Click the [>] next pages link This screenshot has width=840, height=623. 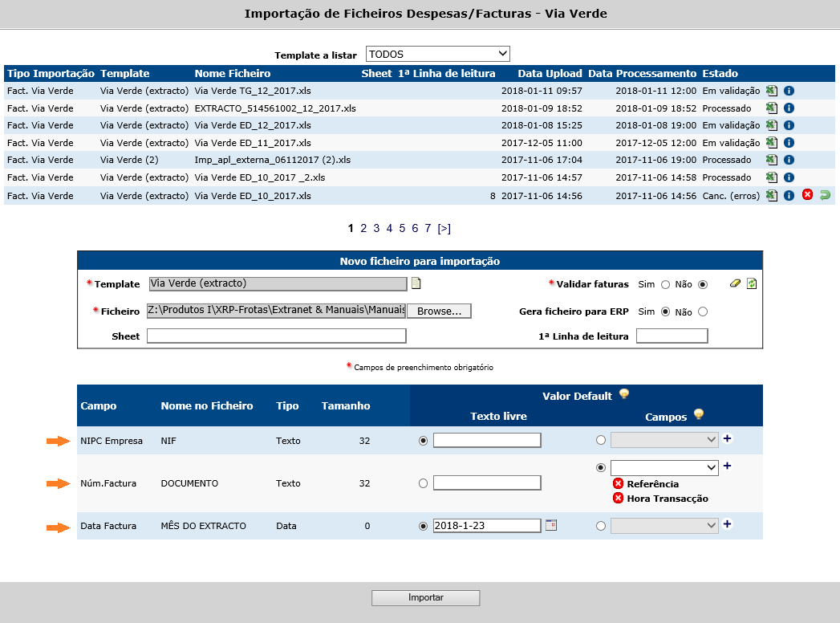[444, 228]
